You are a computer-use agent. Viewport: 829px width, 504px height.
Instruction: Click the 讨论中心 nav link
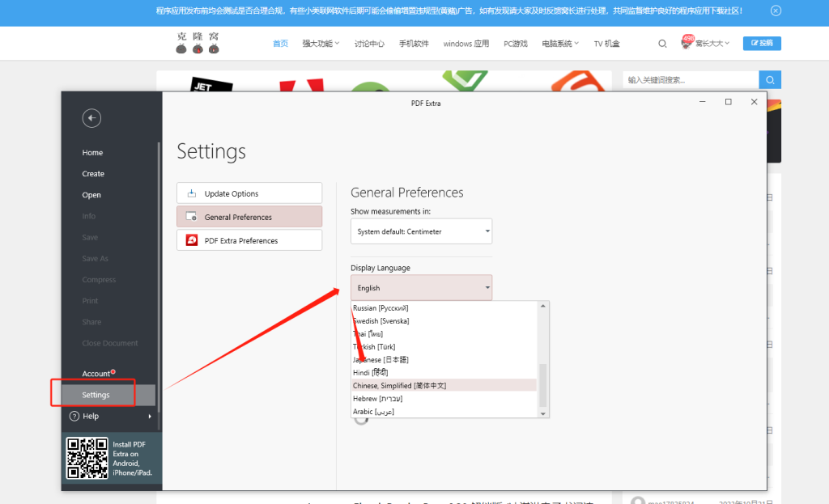[x=369, y=44]
